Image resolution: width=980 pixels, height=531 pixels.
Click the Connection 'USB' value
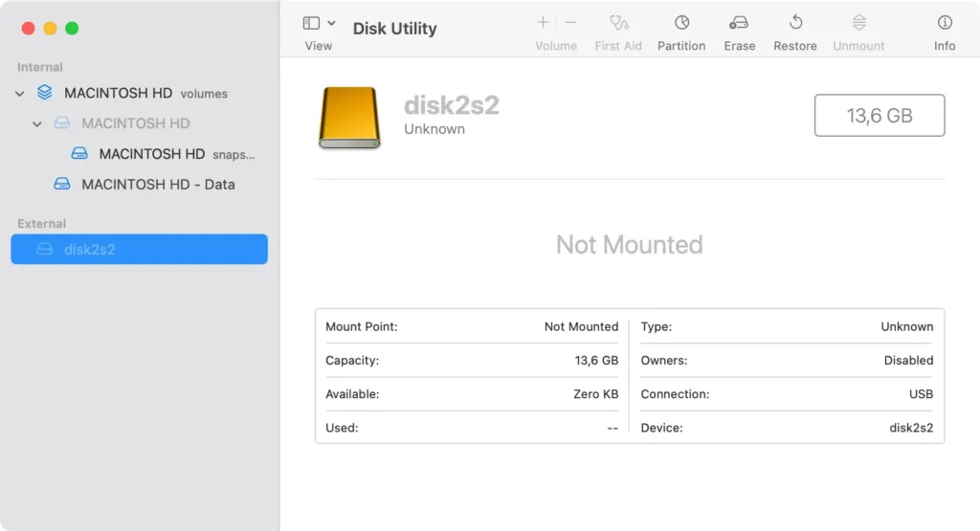click(x=921, y=394)
